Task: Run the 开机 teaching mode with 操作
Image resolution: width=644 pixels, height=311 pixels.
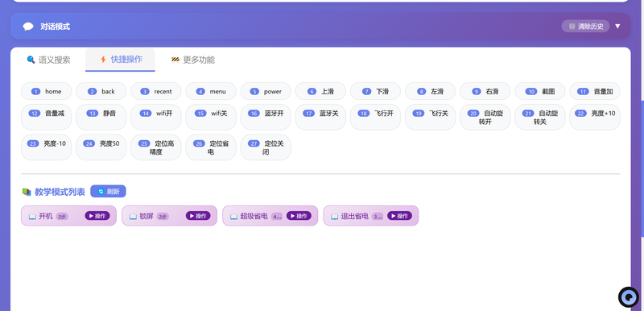Action: pyautogui.click(x=97, y=216)
